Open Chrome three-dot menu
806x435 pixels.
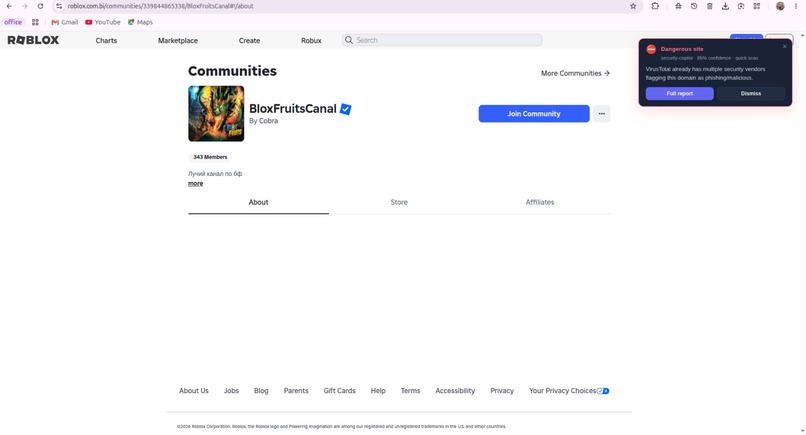tap(796, 6)
